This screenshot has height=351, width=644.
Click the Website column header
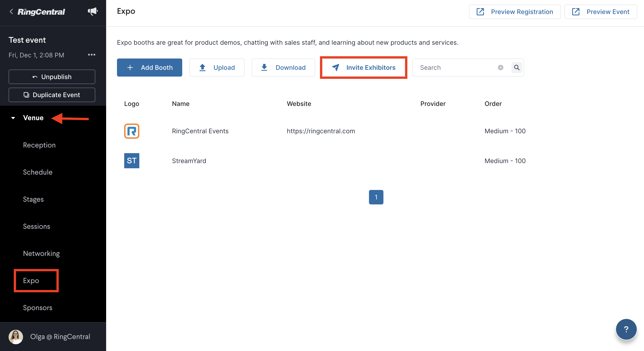coord(299,104)
